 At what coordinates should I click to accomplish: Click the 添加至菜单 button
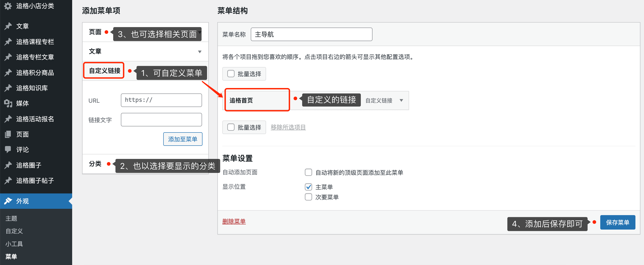(183, 139)
